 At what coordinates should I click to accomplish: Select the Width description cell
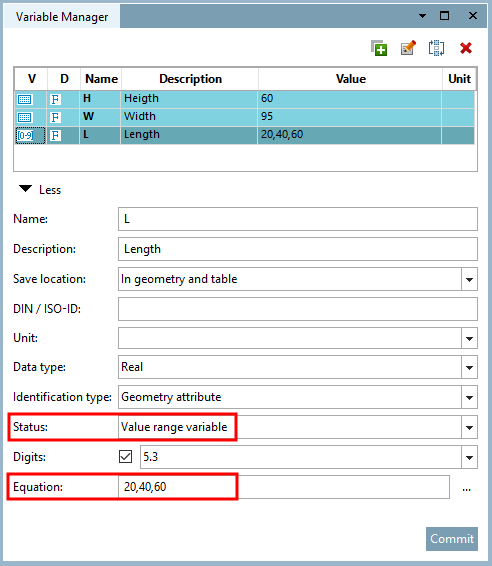189,117
